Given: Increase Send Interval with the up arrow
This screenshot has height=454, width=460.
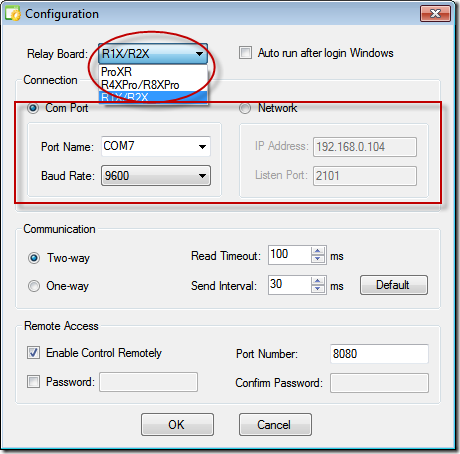Looking at the screenshot, I should coord(318,281).
